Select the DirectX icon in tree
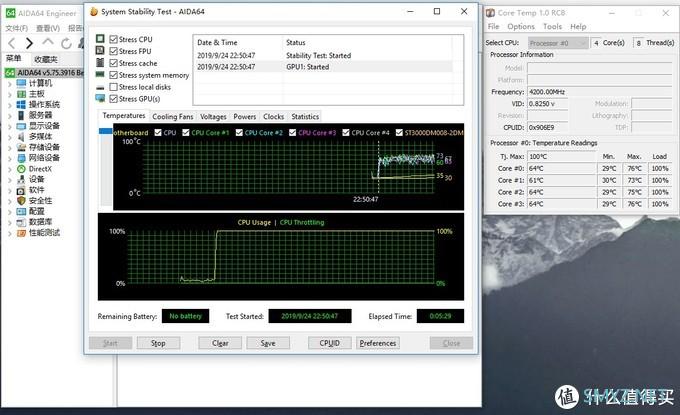The image size is (680, 415). (21, 169)
